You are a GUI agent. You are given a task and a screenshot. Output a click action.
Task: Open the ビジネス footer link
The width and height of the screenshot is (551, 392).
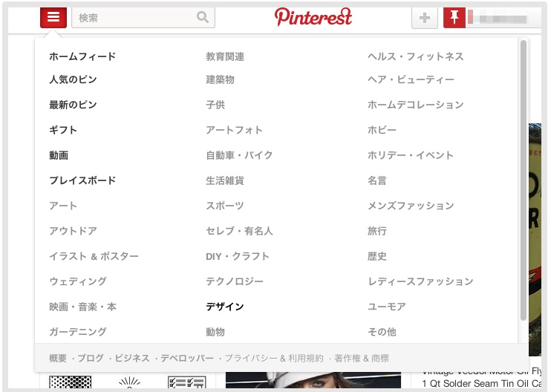coord(132,359)
